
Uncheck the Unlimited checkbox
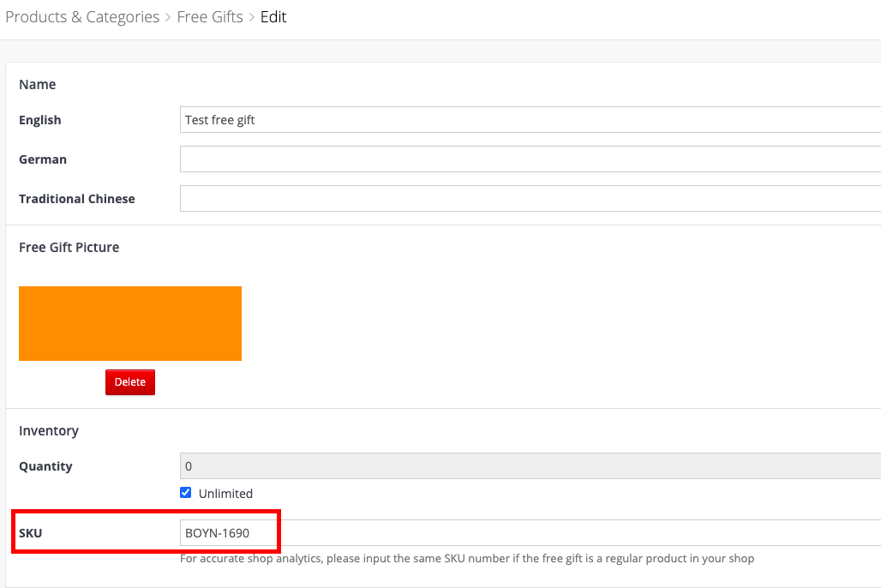click(x=185, y=493)
